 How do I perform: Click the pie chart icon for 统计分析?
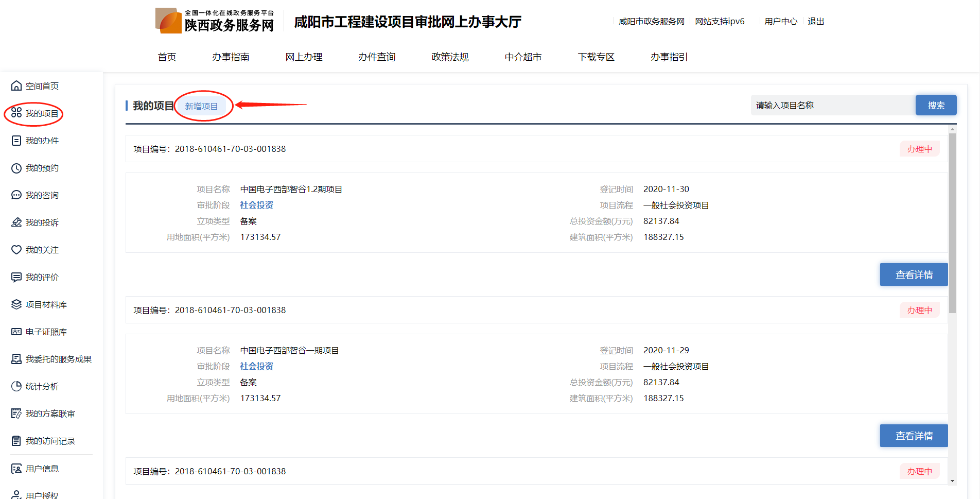(x=16, y=386)
